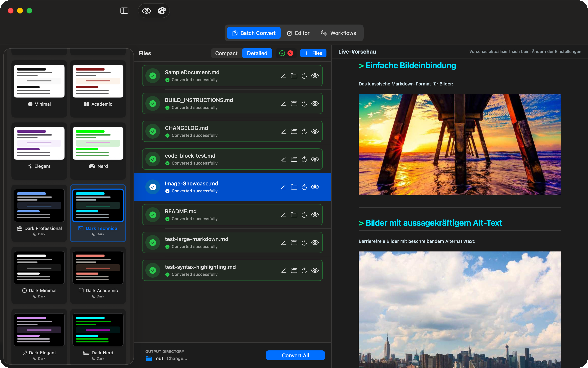The width and height of the screenshot is (588, 368).
Task: Preview code-block-test.md with eye icon
Action: 315,159
